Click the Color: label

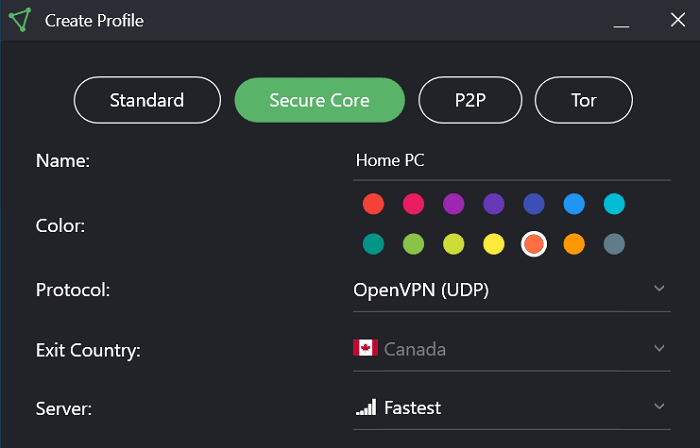[x=60, y=226]
